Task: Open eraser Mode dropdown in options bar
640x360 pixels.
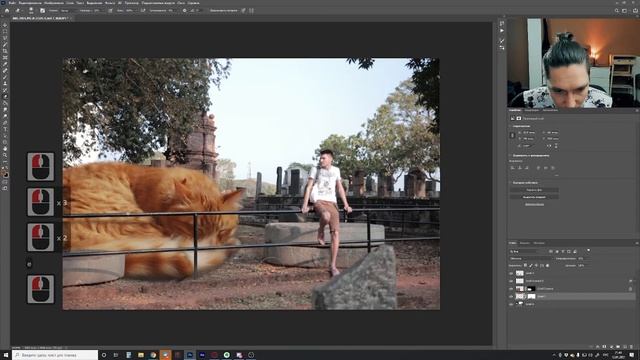Action: 69,11
